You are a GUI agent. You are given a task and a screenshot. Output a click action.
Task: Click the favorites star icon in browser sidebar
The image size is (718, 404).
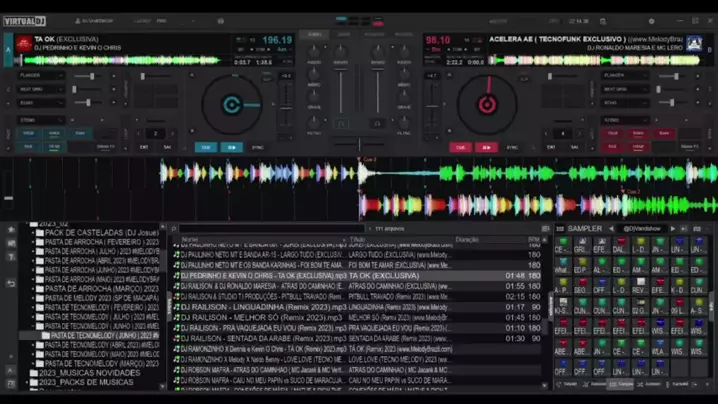pyautogui.click(x=11, y=229)
